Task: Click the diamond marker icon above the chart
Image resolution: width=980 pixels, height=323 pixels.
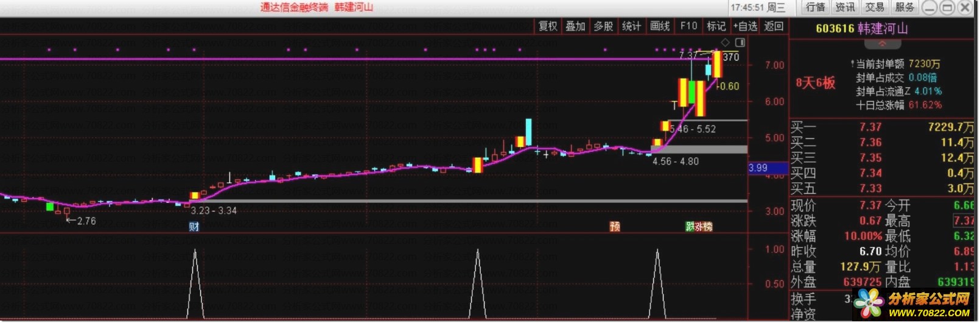Action: (x=725, y=43)
